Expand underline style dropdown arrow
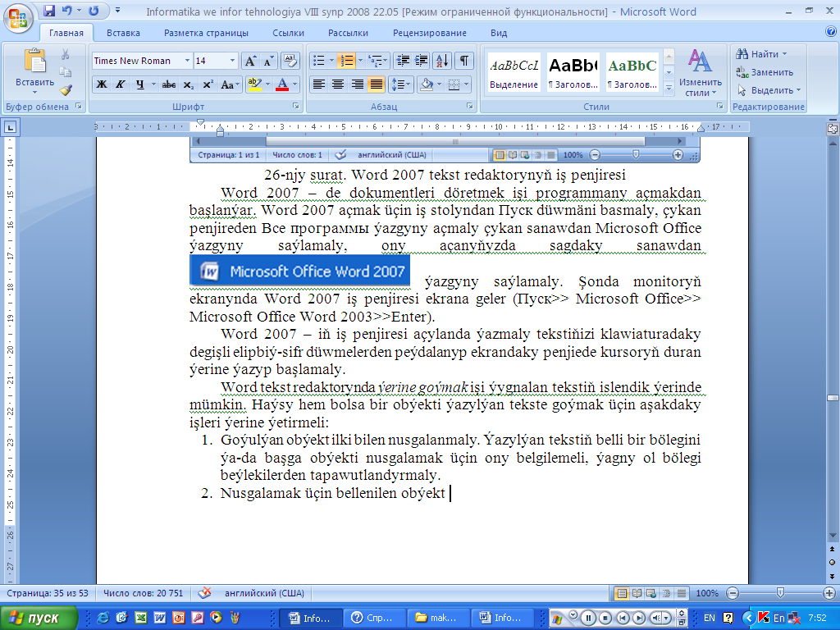The height and width of the screenshot is (630, 840). [153, 84]
